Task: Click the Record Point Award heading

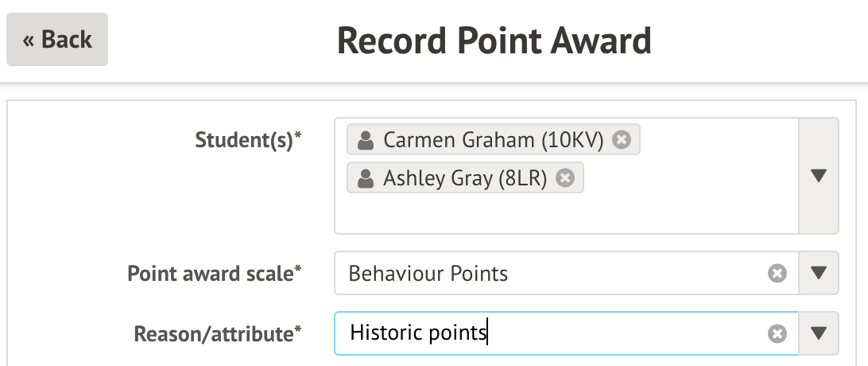Action: pyautogui.click(x=494, y=40)
